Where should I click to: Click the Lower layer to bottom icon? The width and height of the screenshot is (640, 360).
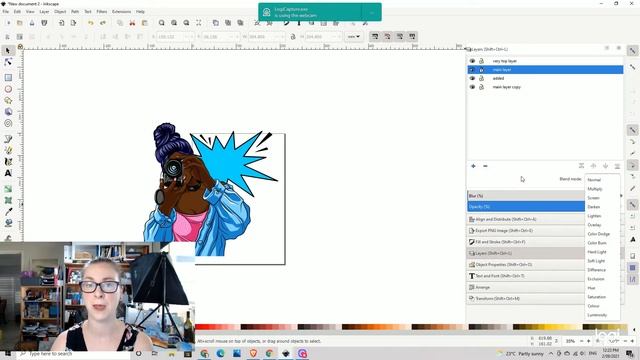617,166
